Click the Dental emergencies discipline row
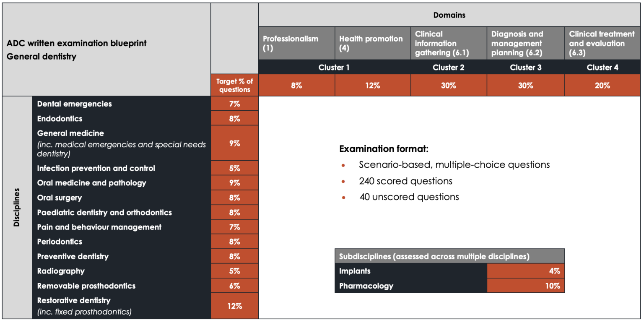Image resolution: width=644 pixels, height=323 pixels. tap(75, 104)
